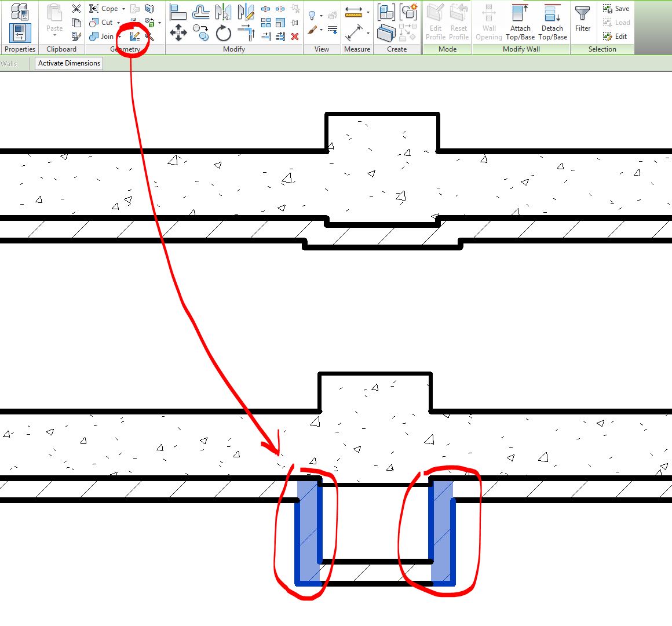Select the left blue highlighted wall segment
This screenshot has width=672, height=626.
coord(309,533)
